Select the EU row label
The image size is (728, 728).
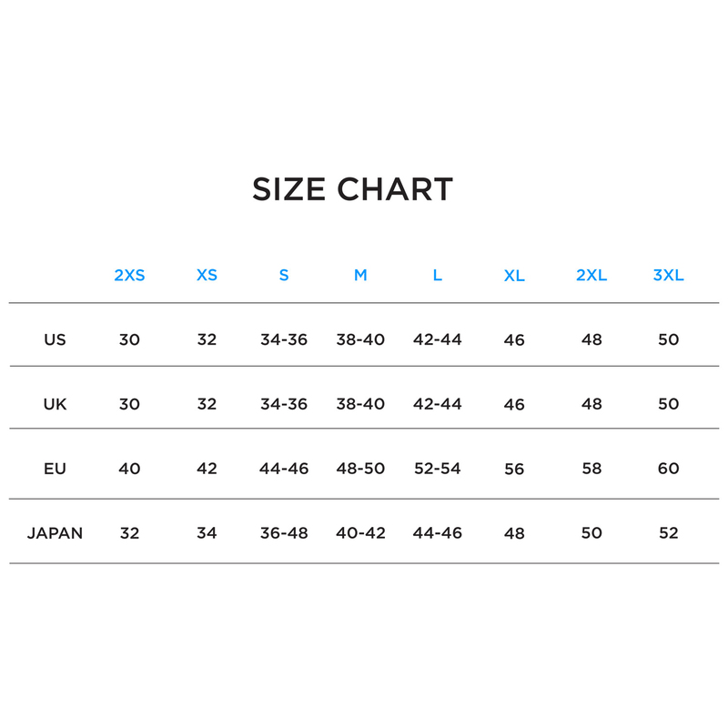[x=55, y=469]
